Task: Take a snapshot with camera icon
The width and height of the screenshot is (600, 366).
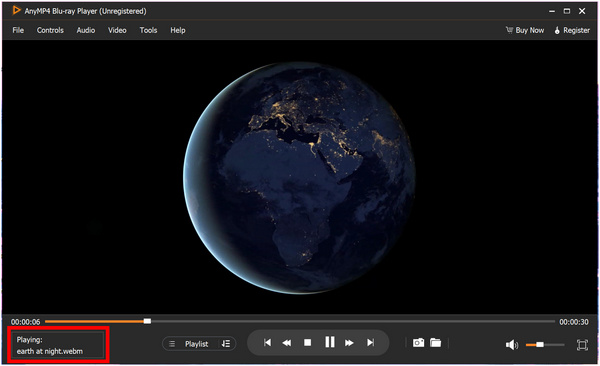Action: pos(418,342)
